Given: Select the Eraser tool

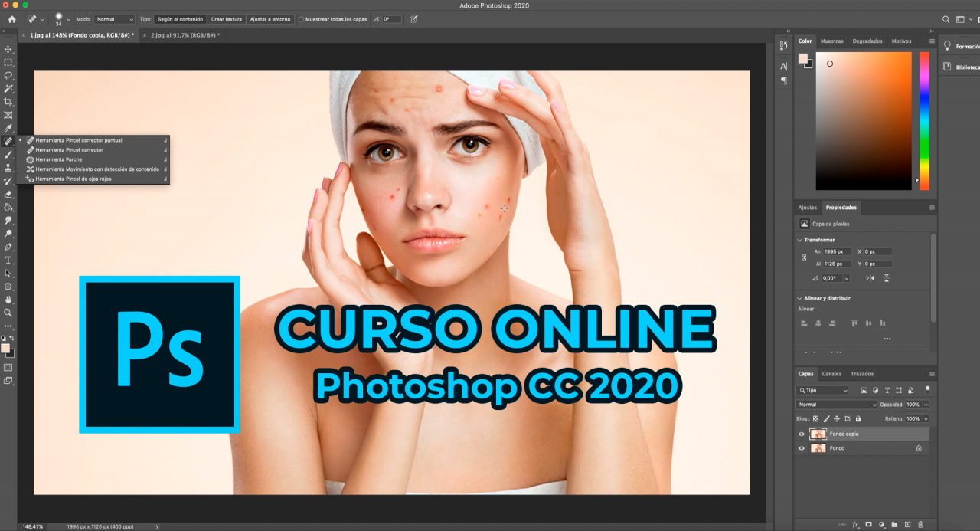Looking at the screenshot, I should coord(8,194).
